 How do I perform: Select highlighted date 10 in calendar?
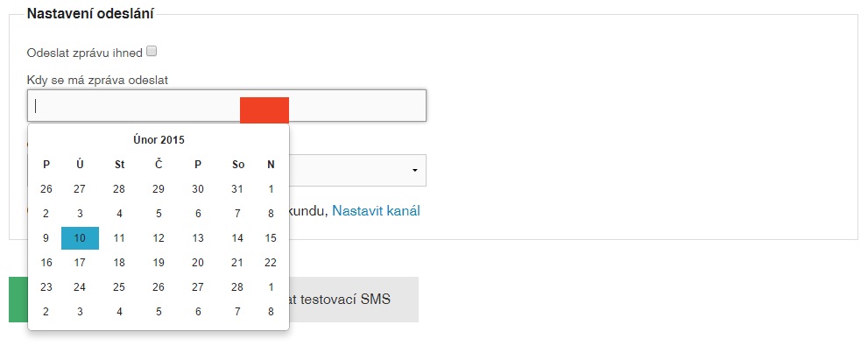pos(80,238)
